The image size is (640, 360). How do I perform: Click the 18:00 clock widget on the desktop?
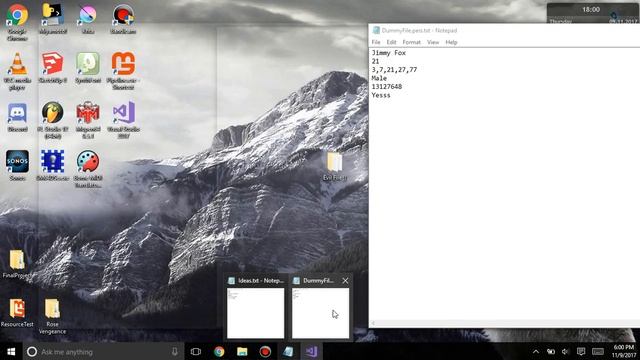pos(591,9)
